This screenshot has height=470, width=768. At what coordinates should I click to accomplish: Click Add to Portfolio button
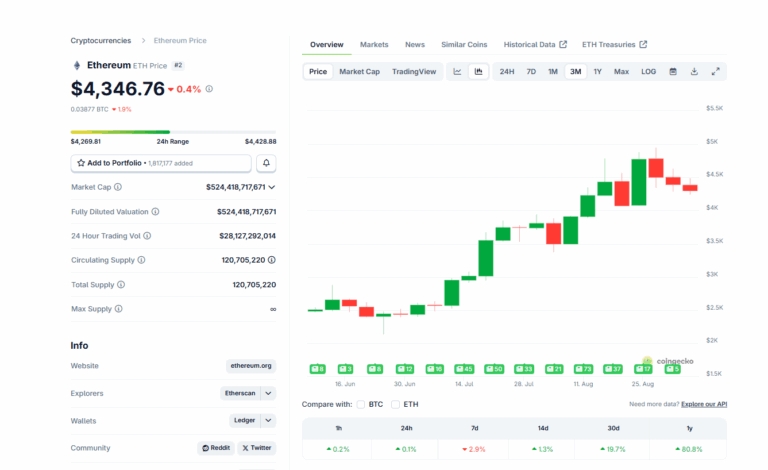click(161, 163)
